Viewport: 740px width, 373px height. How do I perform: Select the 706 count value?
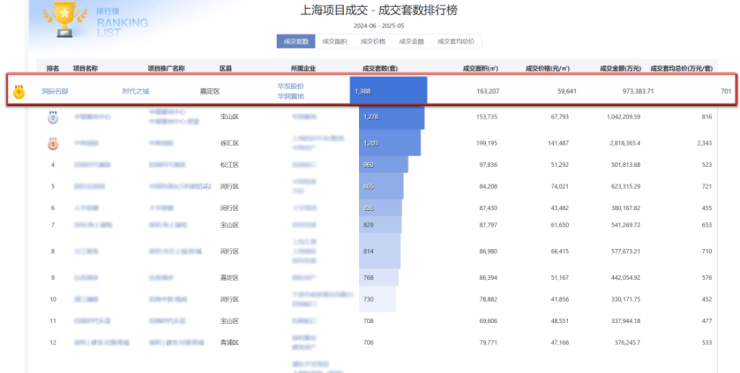tap(369, 343)
